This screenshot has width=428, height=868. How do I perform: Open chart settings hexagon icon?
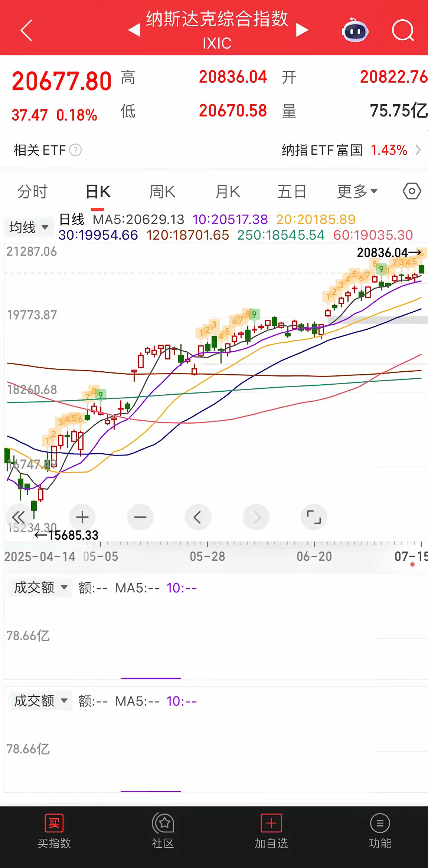(412, 191)
